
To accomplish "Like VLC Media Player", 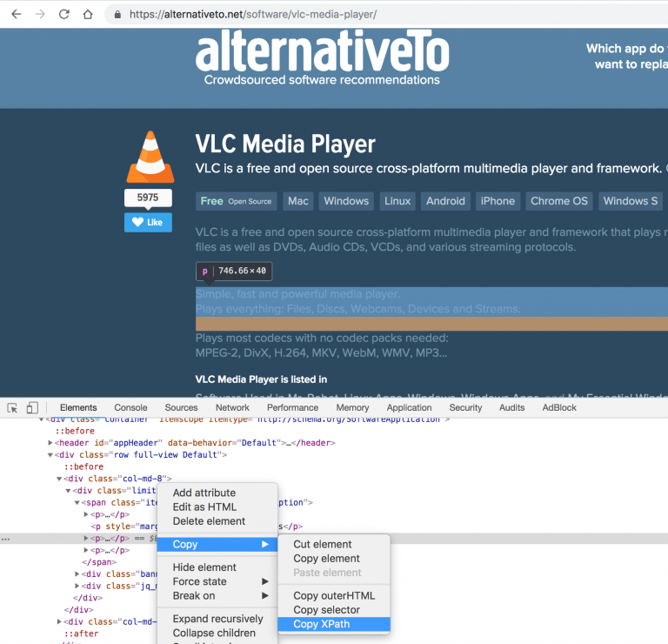I will [x=148, y=223].
